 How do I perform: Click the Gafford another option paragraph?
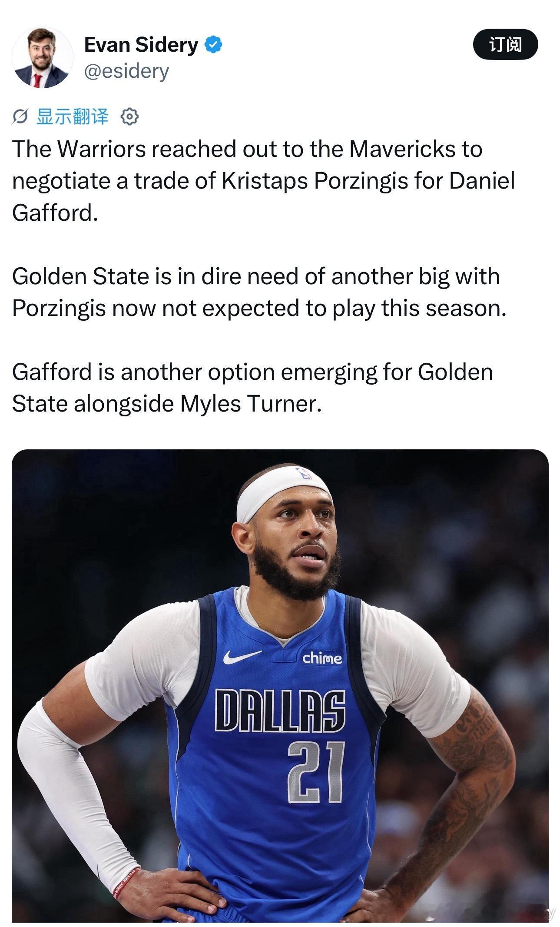coord(252,388)
